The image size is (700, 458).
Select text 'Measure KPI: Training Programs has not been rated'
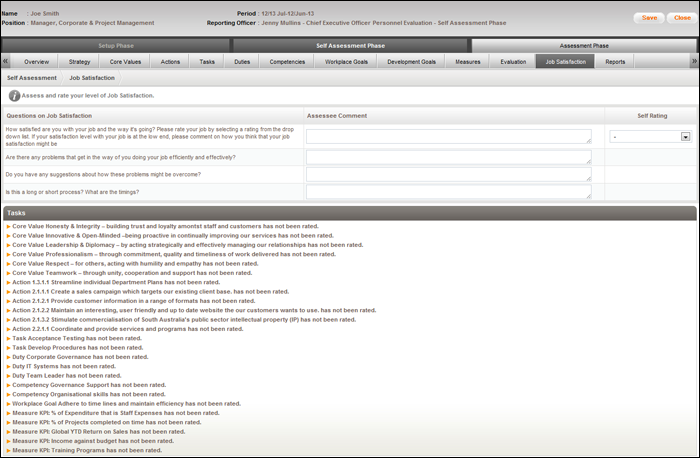click(x=87, y=450)
